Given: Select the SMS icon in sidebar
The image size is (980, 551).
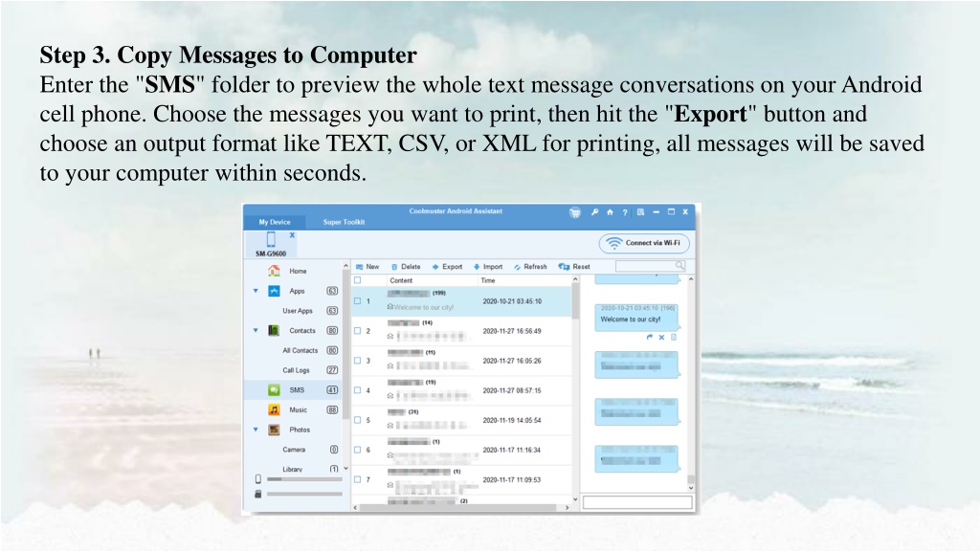Looking at the screenshot, I should coord(274,390).
